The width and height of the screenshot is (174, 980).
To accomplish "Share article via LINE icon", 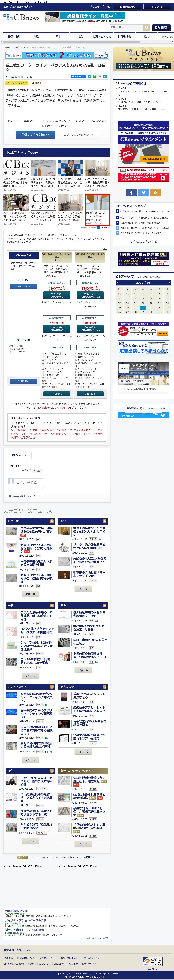I will pos(95,76).
